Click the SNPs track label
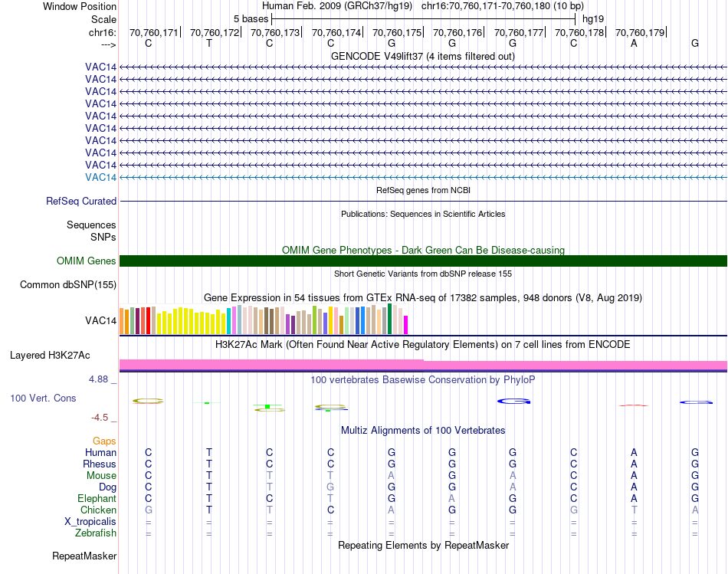The image size is (728, 574). 103,237
